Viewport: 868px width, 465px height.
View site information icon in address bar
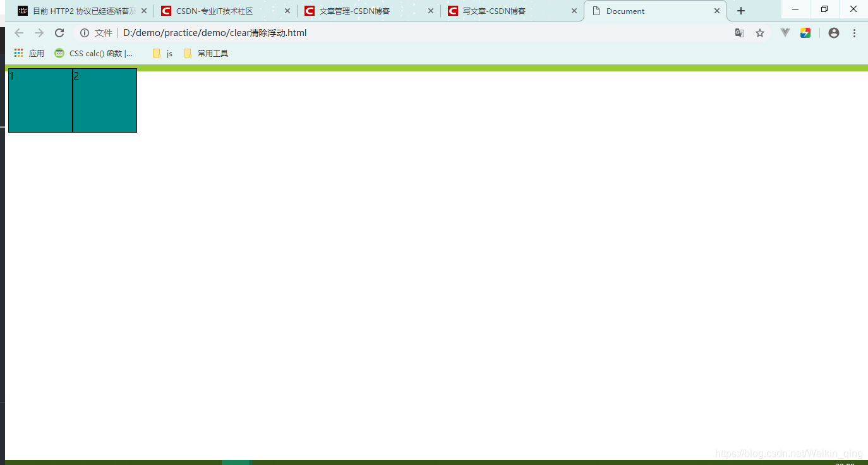(x=85, y=33)
